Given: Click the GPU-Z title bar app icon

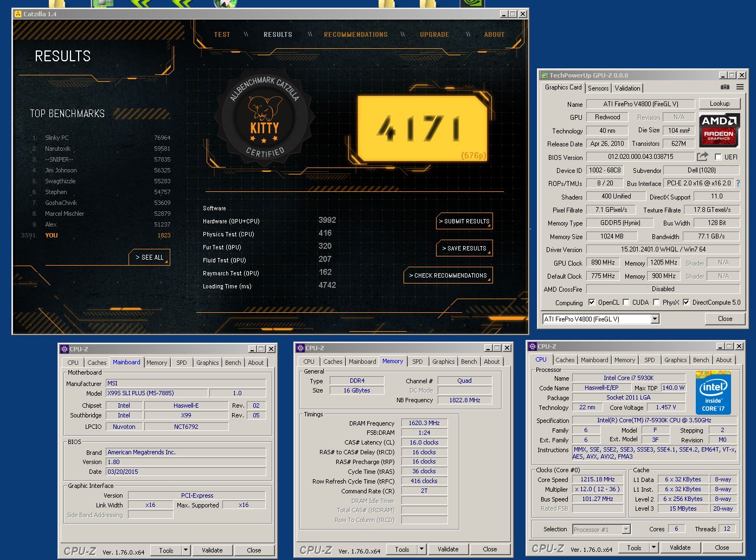Looking at the screenshot, I should [x=544, y=75].
